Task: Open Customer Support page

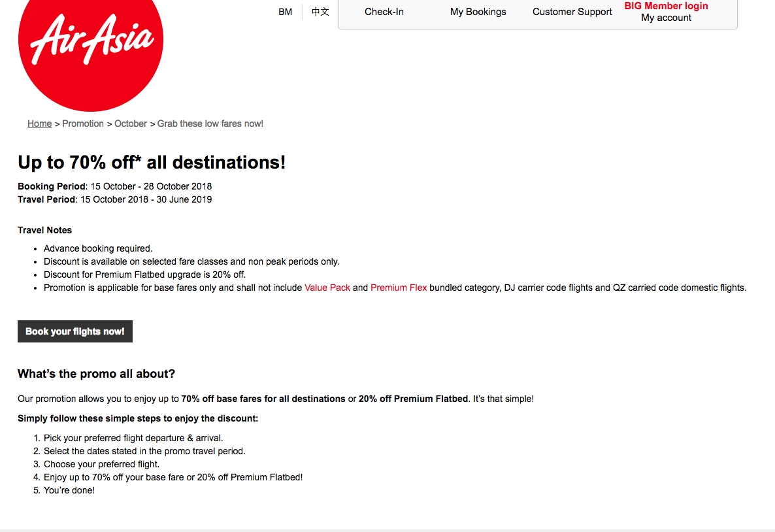Action: pyautogui.click(x=572, y=12)
